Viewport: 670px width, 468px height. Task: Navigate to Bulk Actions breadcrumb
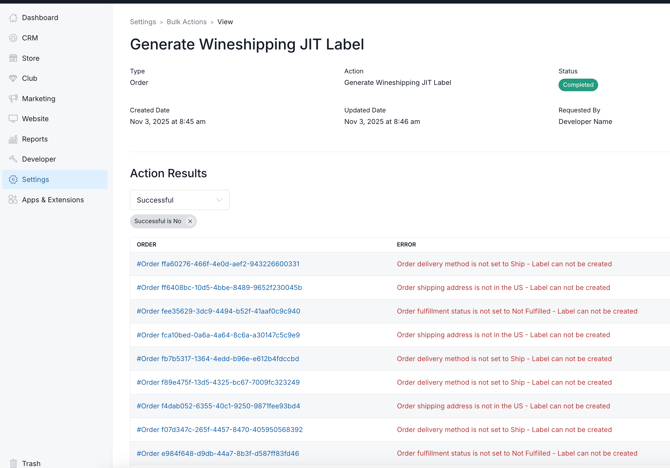click(x=187, y=22)
